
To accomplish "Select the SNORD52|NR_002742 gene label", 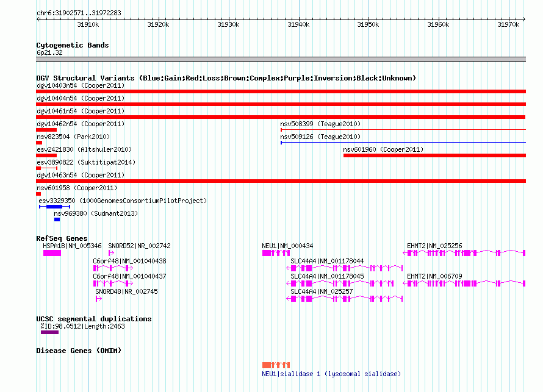I will pos(139,246).
